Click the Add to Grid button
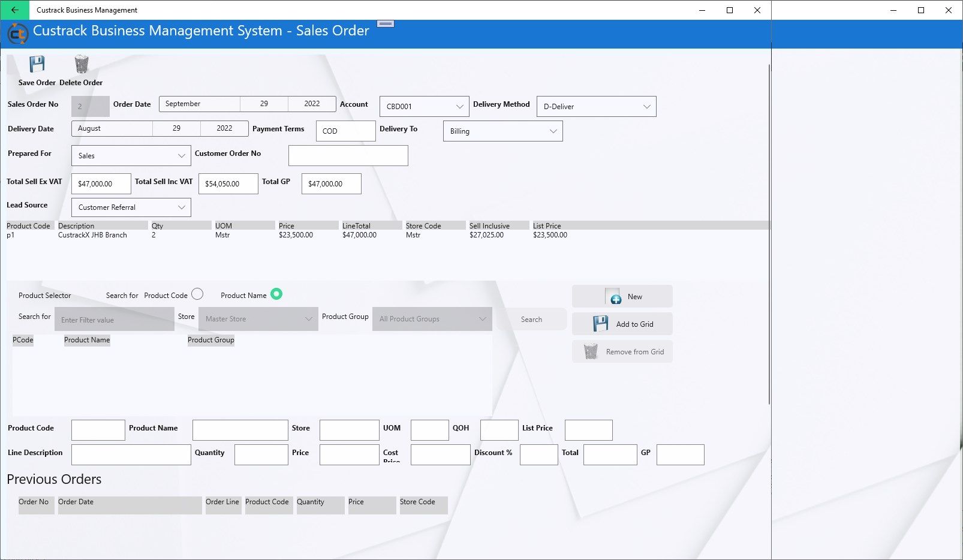Viewport: 963px width, 560px height. tap(622, 324)
